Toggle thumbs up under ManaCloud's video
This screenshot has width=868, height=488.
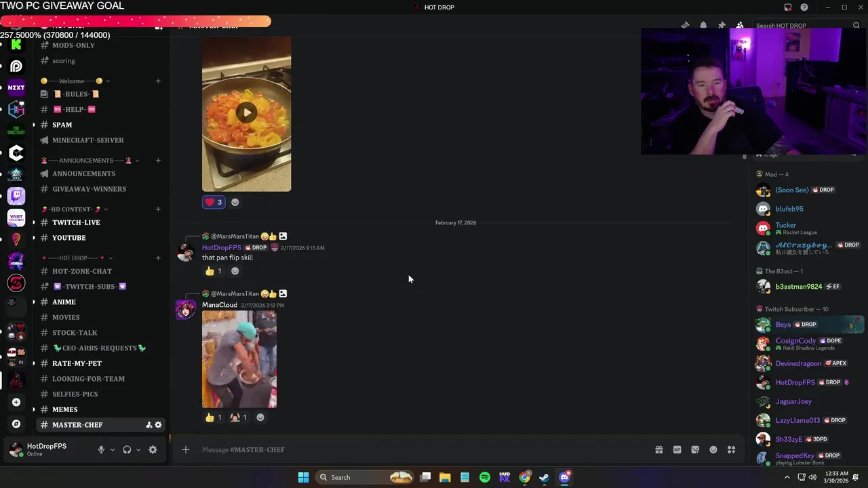[x=214, y=418]
